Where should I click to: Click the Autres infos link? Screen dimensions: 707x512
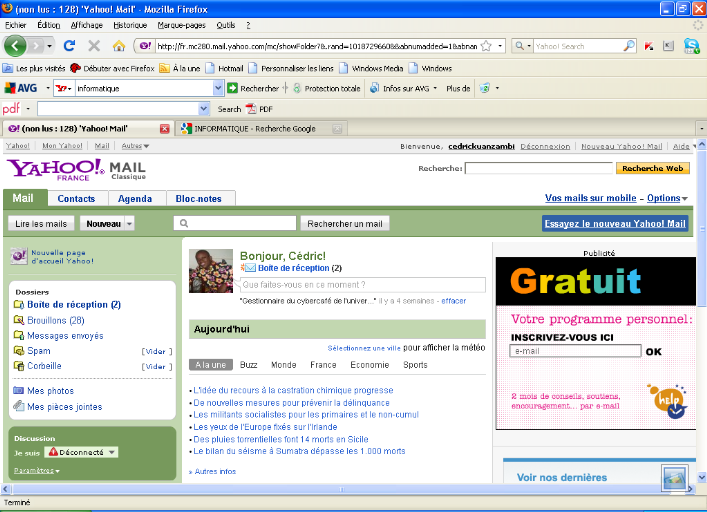coord(212,471)
